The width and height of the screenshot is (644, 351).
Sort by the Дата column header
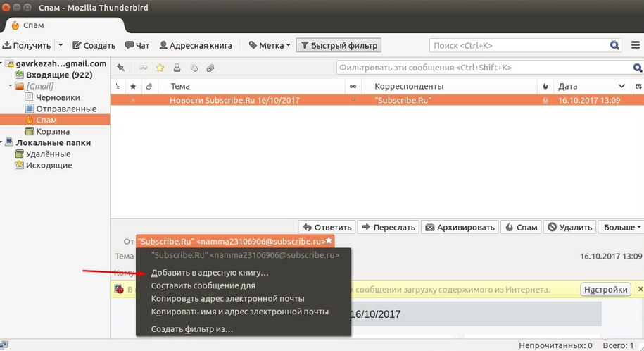tap(592, 87)
